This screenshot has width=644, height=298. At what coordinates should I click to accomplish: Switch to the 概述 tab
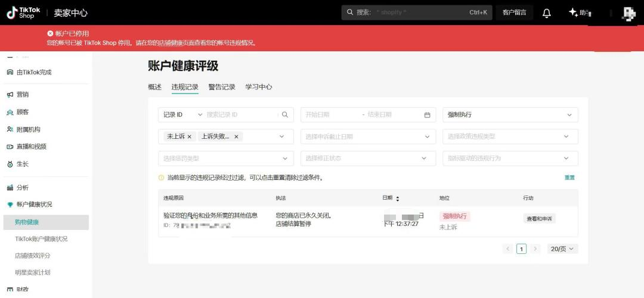point(154,87)
